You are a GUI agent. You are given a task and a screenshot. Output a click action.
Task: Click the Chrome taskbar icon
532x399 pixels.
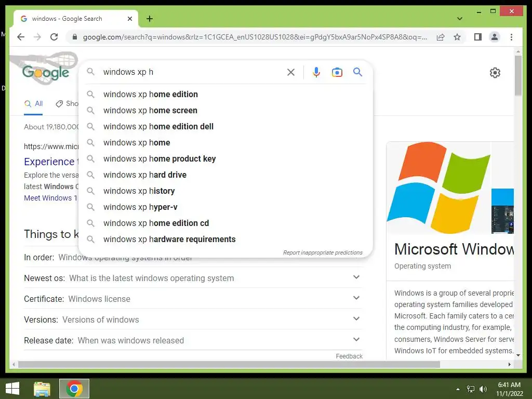74,389
